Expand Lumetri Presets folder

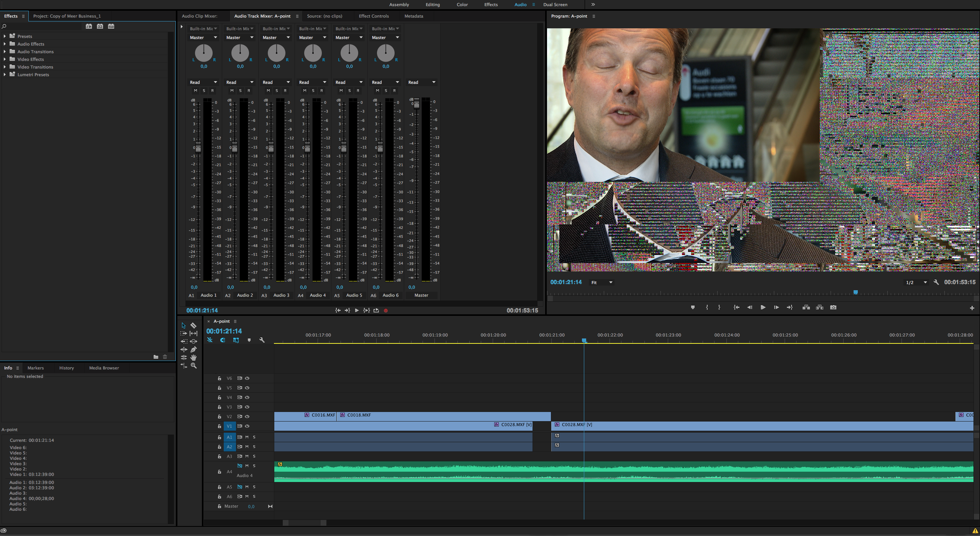point(5,75)
